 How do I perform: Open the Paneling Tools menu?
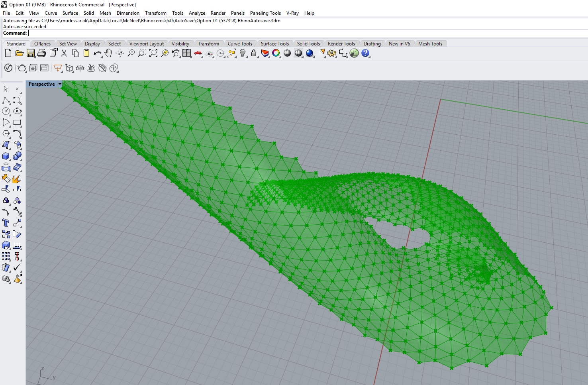tap(265, 13)
